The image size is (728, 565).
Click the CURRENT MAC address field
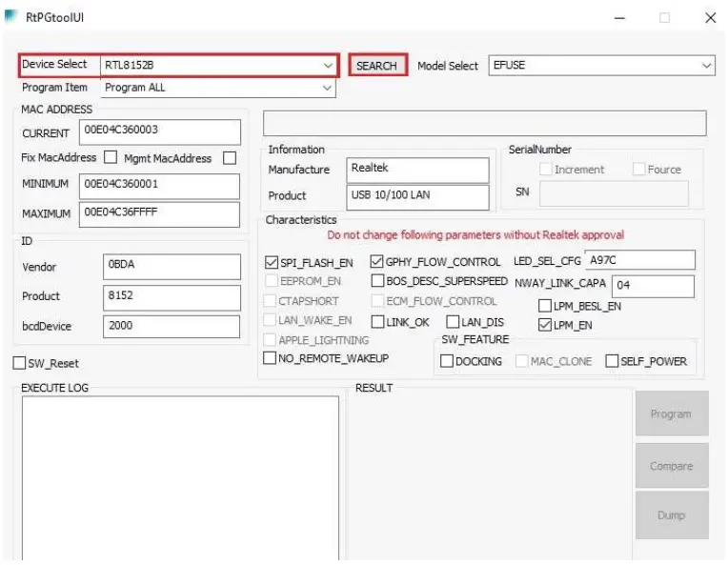coord(159,131)
